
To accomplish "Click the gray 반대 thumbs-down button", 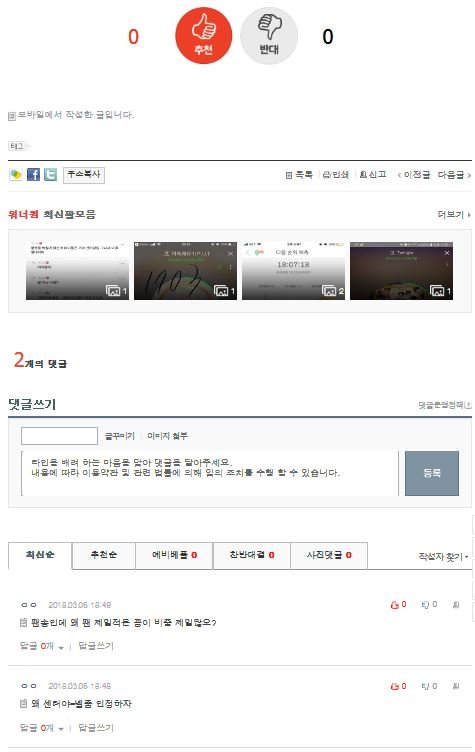I will (269, 35).
